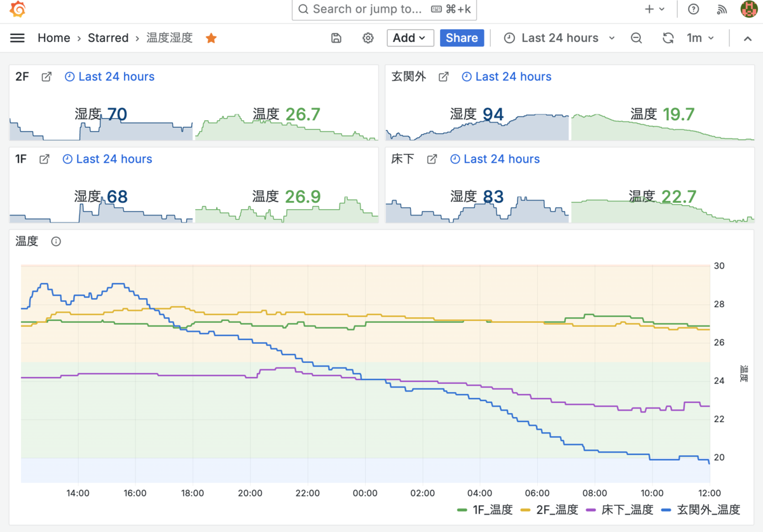The height and width of the screenshot is (532, 763).
Task: Focus the Search or jump to field
Action: (x=384, y=10)
